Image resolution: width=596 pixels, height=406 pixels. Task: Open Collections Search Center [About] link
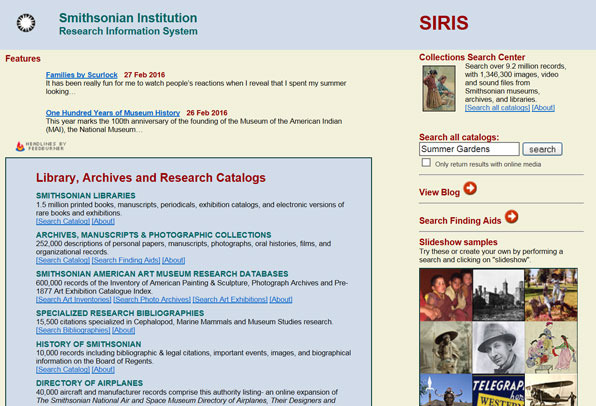click(x=543, y=108)
